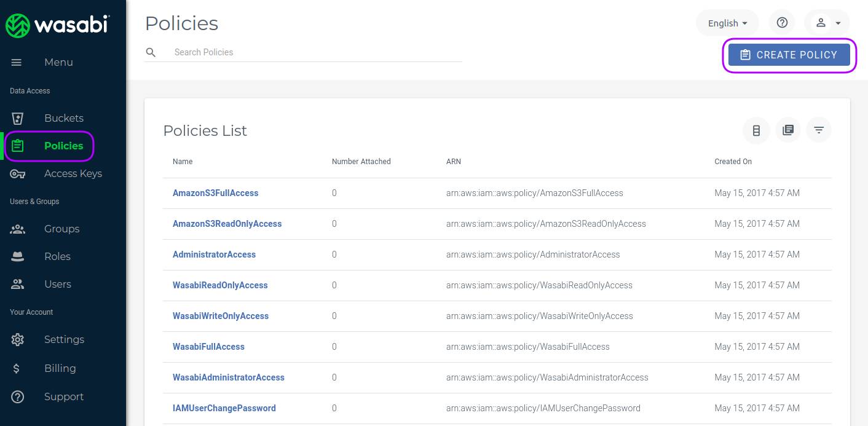Click the help icon in the top bar

[x=782, y=23]
